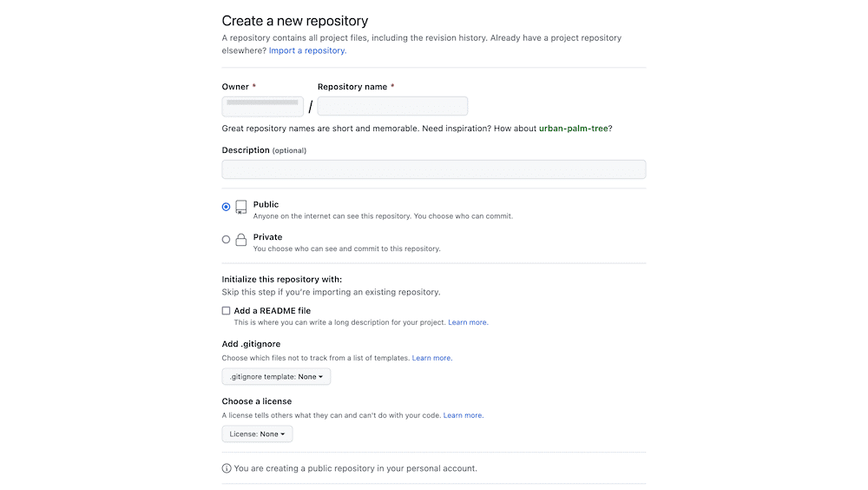Expand the .gitignore template dropdown
868x490 pixels.
[276, 377]
